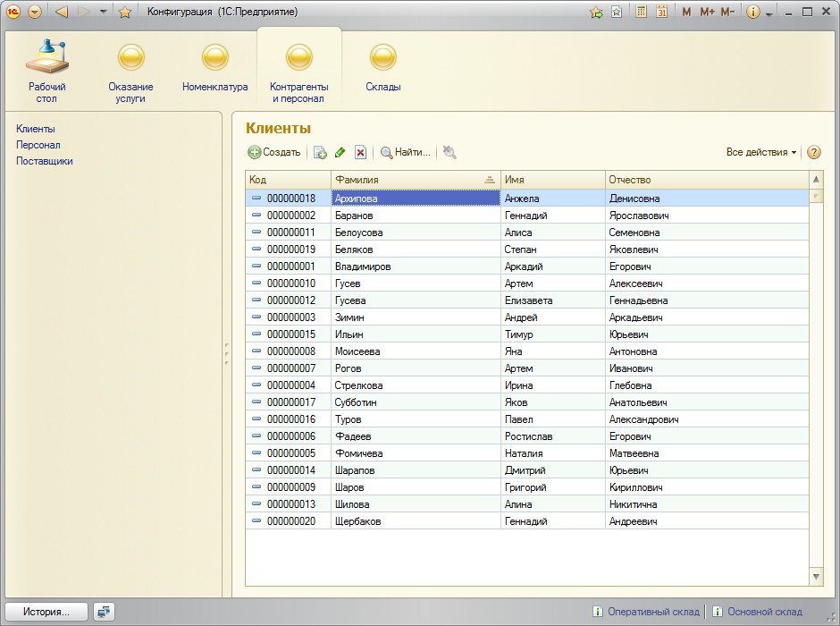This screenshot has width=840, height=626.
Task: Open the calendar from title bar
Action: tap(662, 12)
